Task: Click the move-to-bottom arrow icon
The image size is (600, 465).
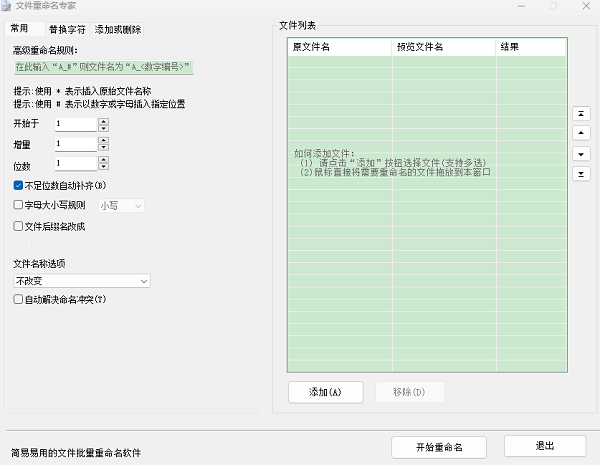Action: (x=582, y=174)
